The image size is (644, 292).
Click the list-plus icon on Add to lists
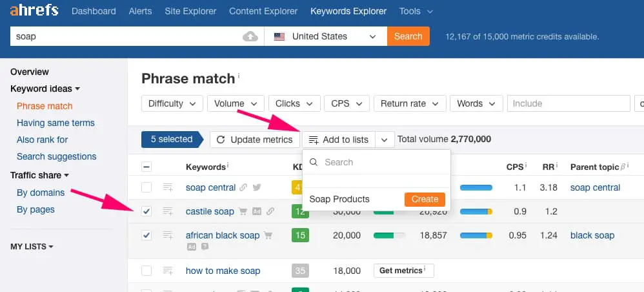(314, 140)
